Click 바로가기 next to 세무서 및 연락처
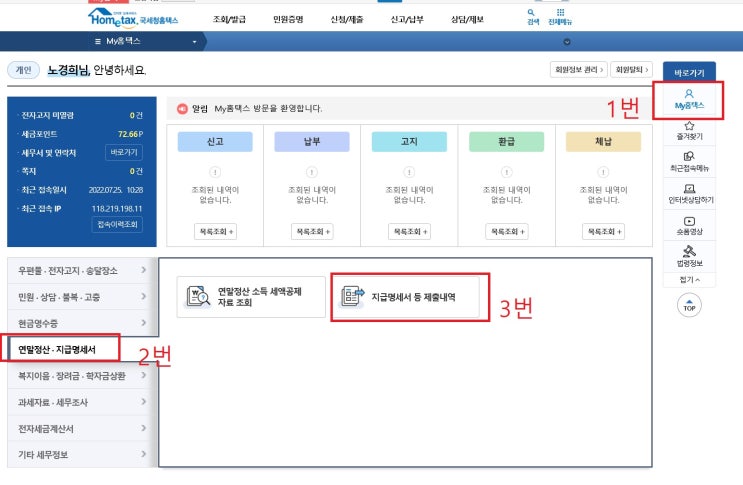This screenshot has width=743, height=485. pyautogui.click(x=124, y=153)
